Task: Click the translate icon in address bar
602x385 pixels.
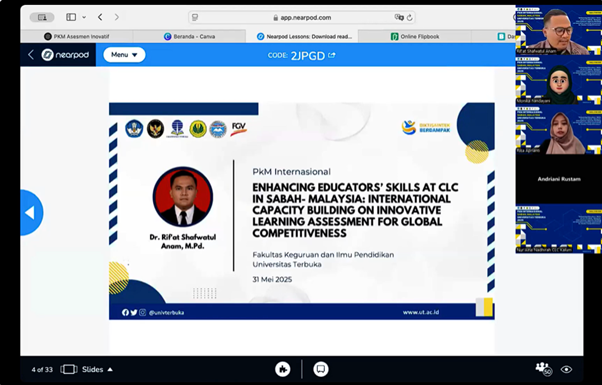Action: (399, 17)
